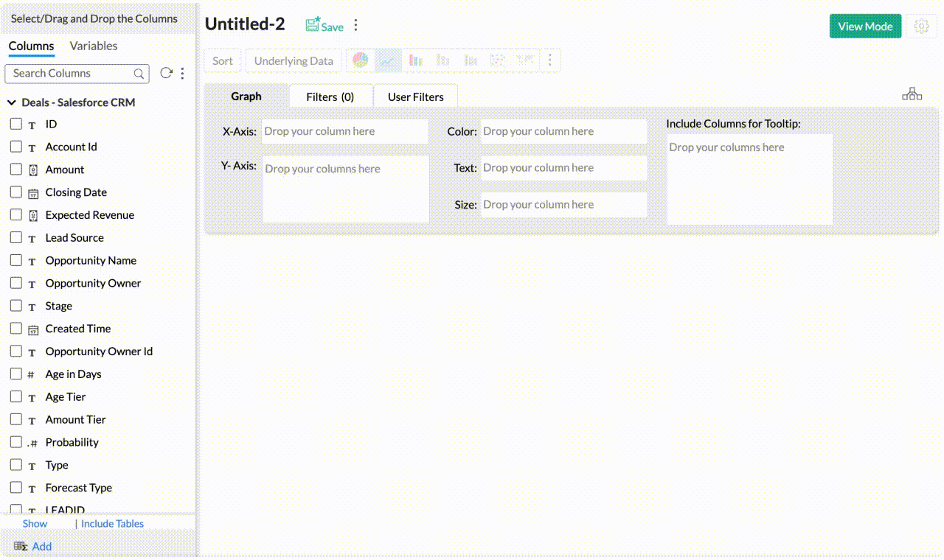Choose the map chart type icon
Viewport: 944px width, 560px height.
coord(525,60)
